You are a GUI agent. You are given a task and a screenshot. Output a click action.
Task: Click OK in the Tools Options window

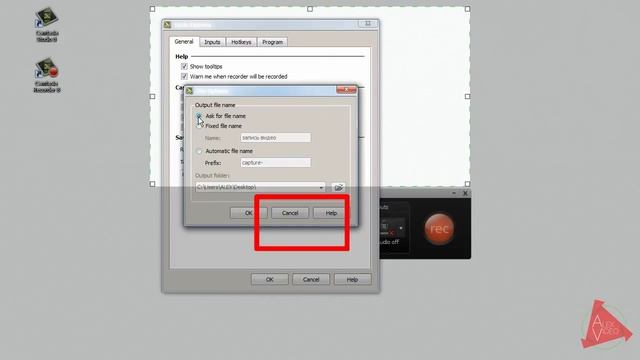coord(270,280)
